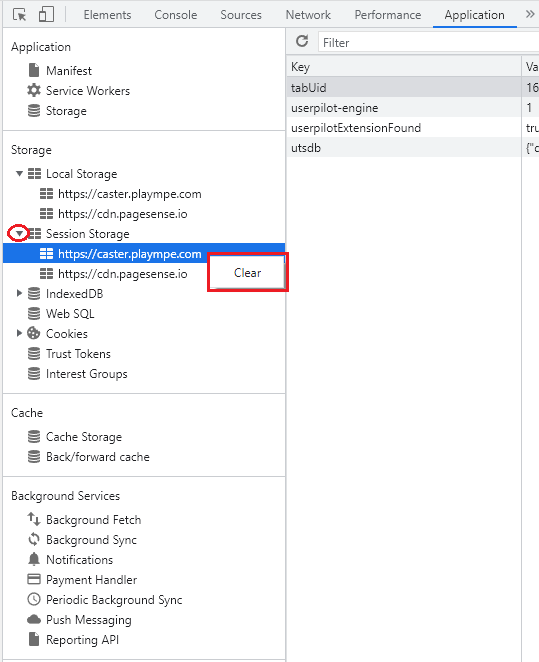This screenshot has width=539, height=662.
Task: Open the Manifest page icon
Action: [34, 71]
